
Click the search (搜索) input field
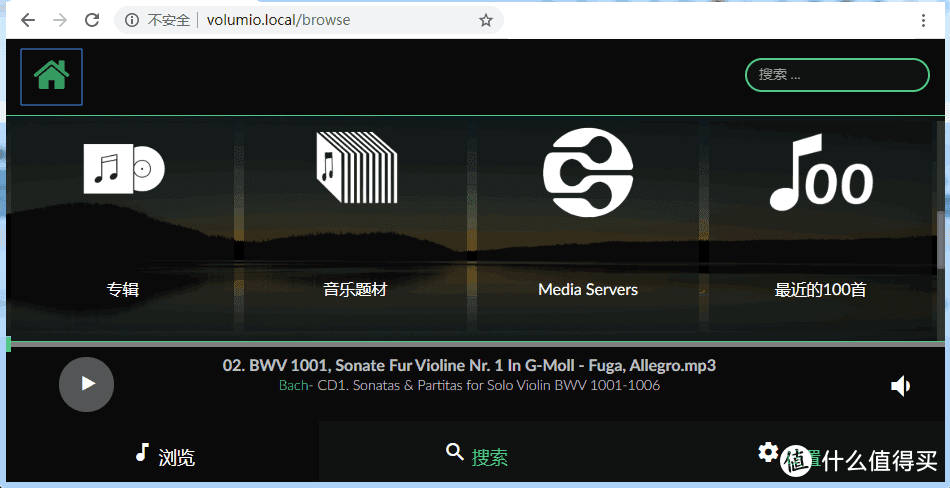point(837,75)
